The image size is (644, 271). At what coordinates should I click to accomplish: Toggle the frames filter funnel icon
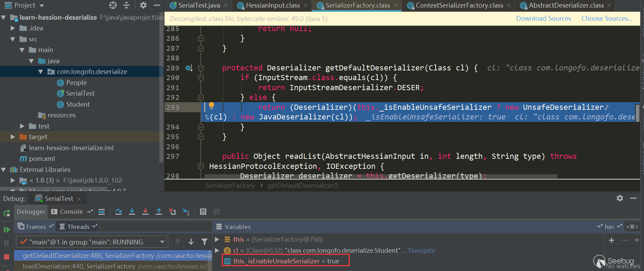[x=205, y=242]
